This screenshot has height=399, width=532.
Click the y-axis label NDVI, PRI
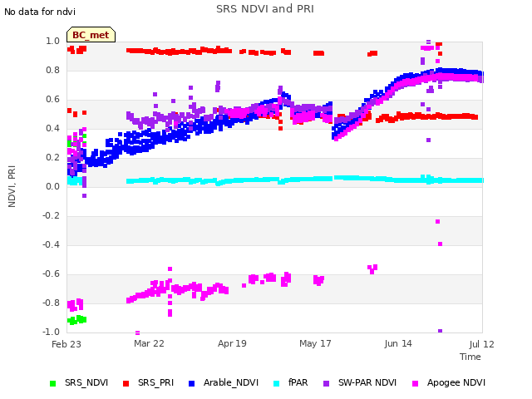(12, 186)
